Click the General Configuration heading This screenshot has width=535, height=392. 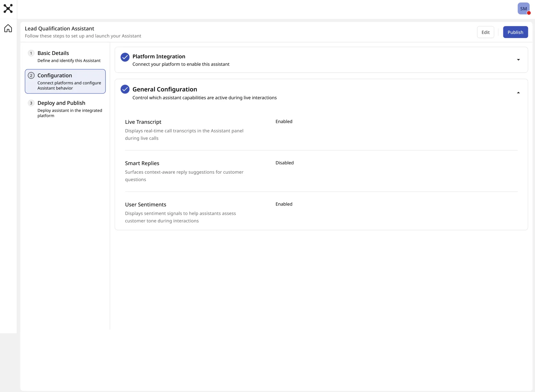(165, 89)
